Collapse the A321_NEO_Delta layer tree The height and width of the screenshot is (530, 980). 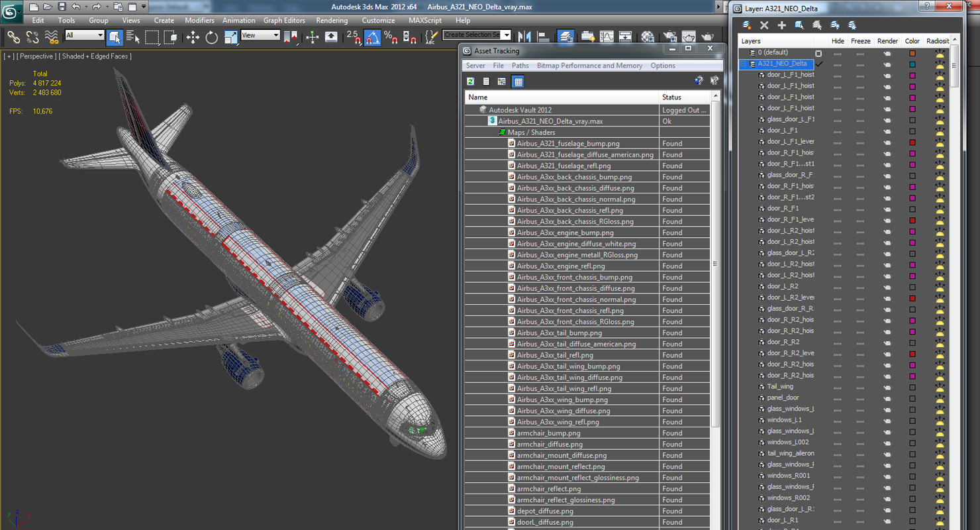tap(744, 64)
